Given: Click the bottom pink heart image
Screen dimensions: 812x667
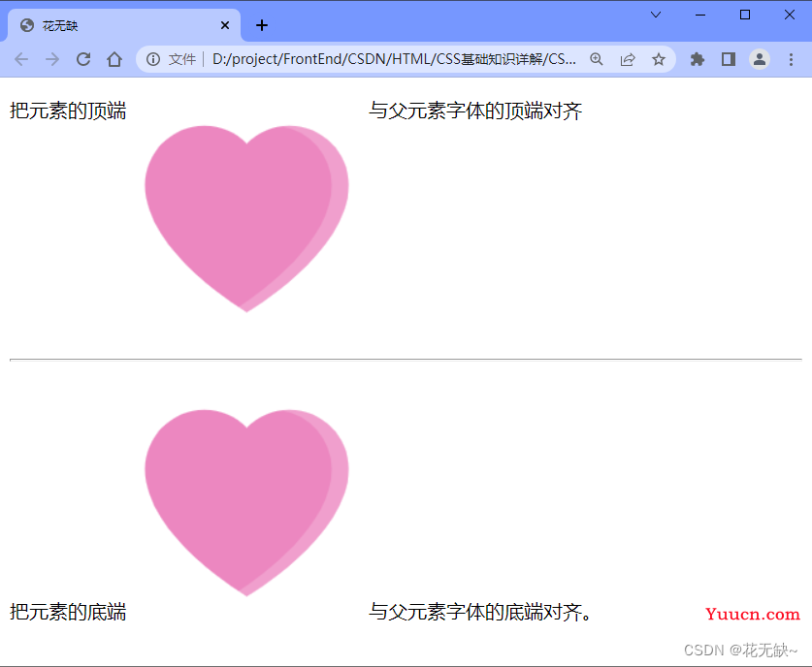Looking at the screenshot, I should point(246,502).
